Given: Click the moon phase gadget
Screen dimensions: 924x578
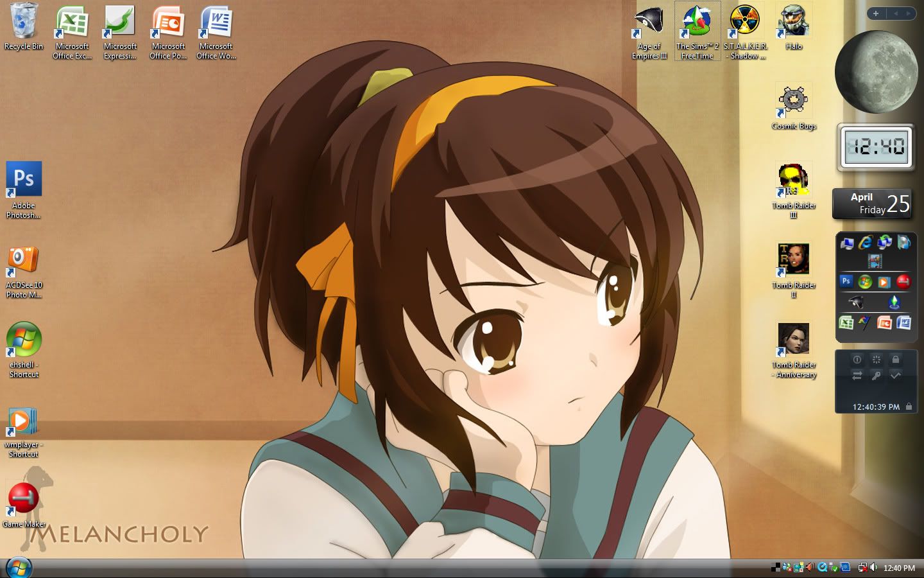Looking at the screenshot, I should [876, 72].
